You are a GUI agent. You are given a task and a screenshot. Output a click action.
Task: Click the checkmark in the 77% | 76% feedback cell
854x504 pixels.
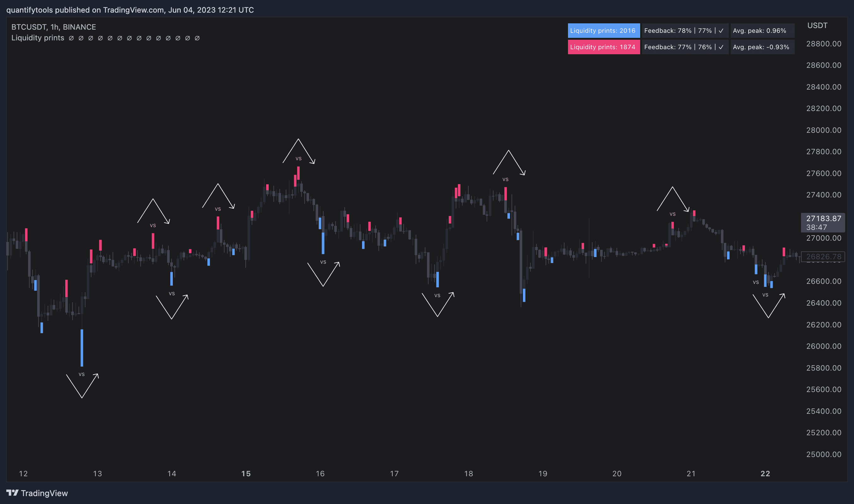tap(721, 47)
